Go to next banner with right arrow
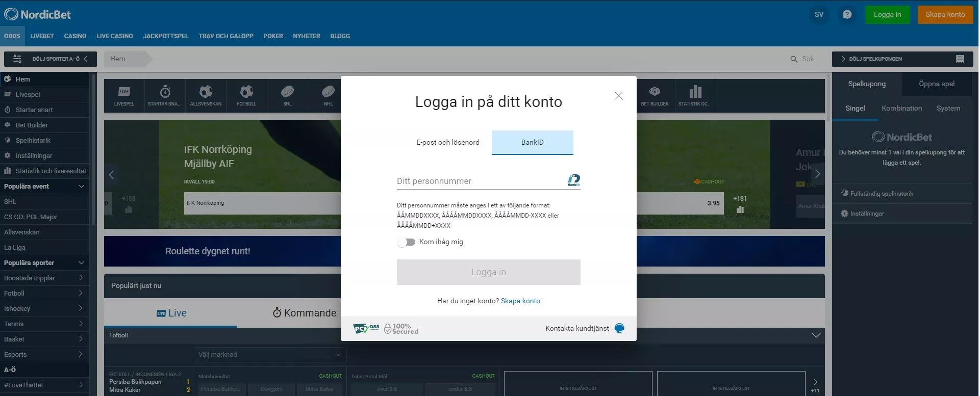Image resolution: width=980 pixels, height=396 pixels. (817, 174)
